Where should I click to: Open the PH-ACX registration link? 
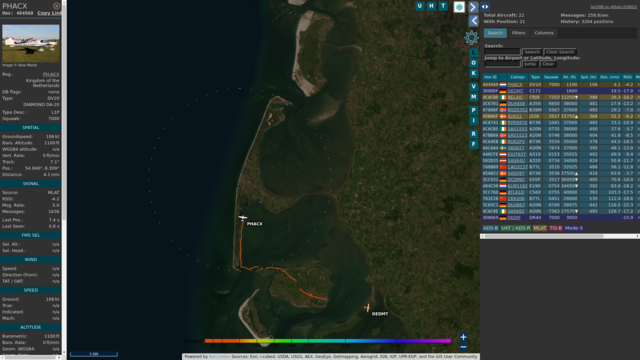(51, 74)
